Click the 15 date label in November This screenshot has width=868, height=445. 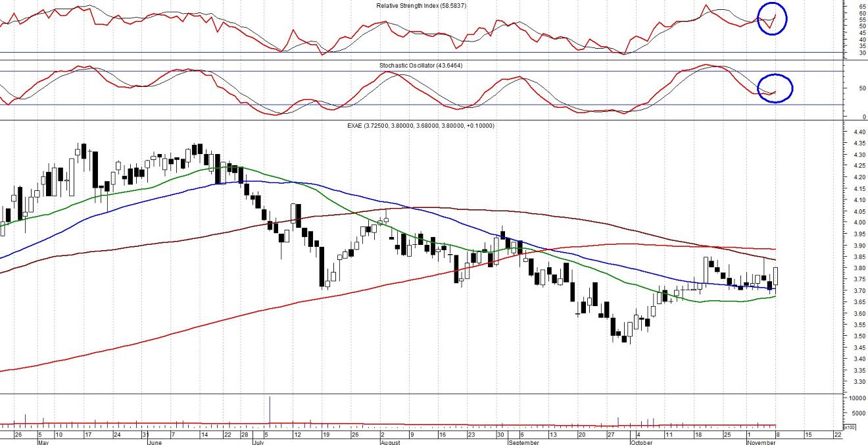[808, 435]
